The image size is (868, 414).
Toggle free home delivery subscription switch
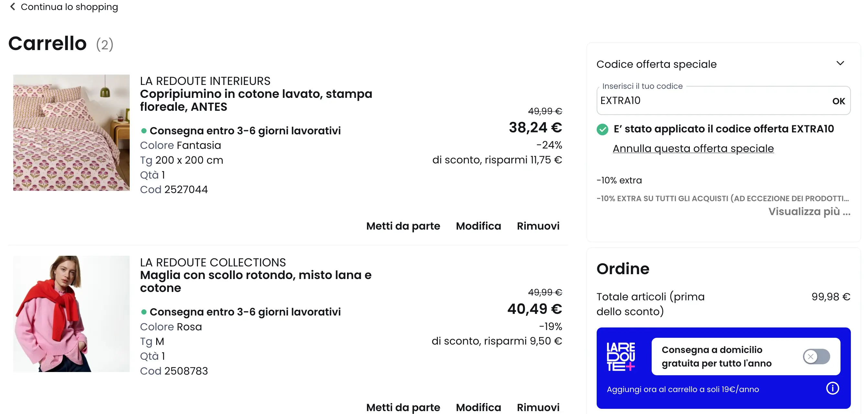click(816, 357)
